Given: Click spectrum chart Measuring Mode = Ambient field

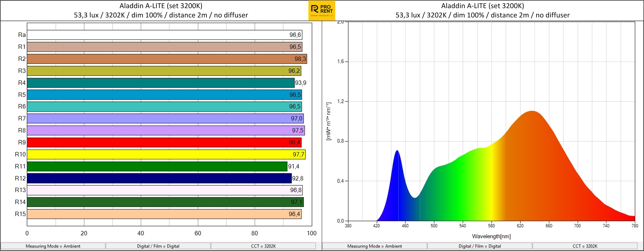Looking at the screenshot, I should pos(375,246).
